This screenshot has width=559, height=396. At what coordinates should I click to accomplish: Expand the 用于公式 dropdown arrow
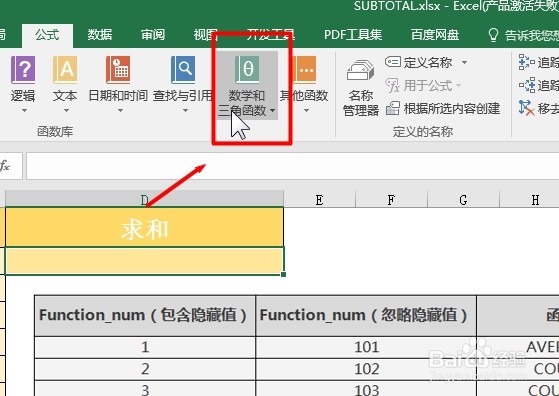point(458,86)
